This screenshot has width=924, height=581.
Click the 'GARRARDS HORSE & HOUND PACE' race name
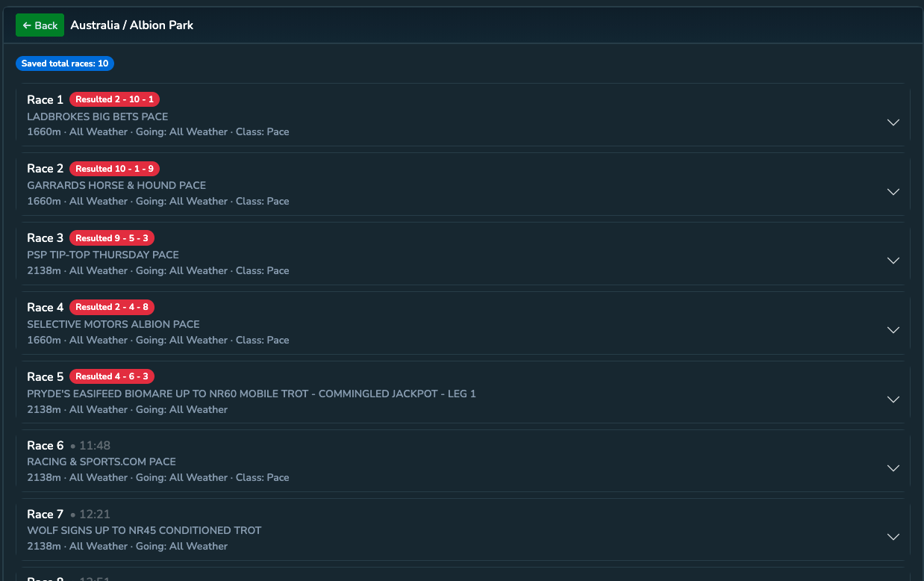click(116, 185)
